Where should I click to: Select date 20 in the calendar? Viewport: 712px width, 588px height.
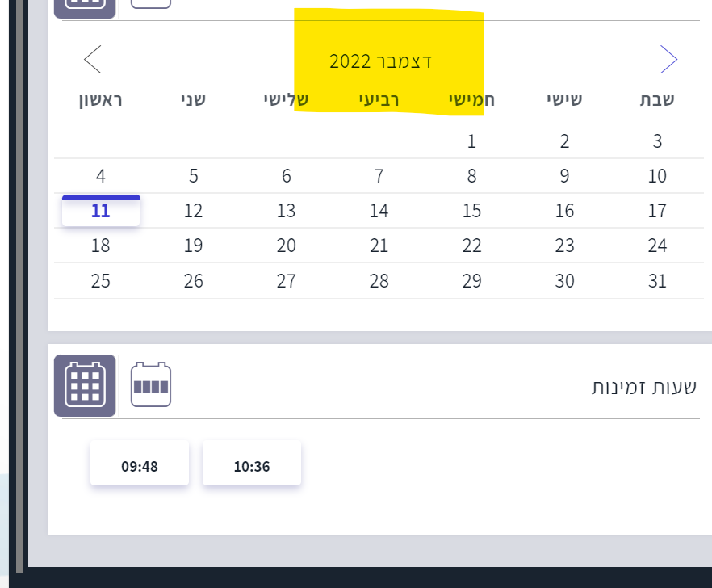[x=286, y=246]
